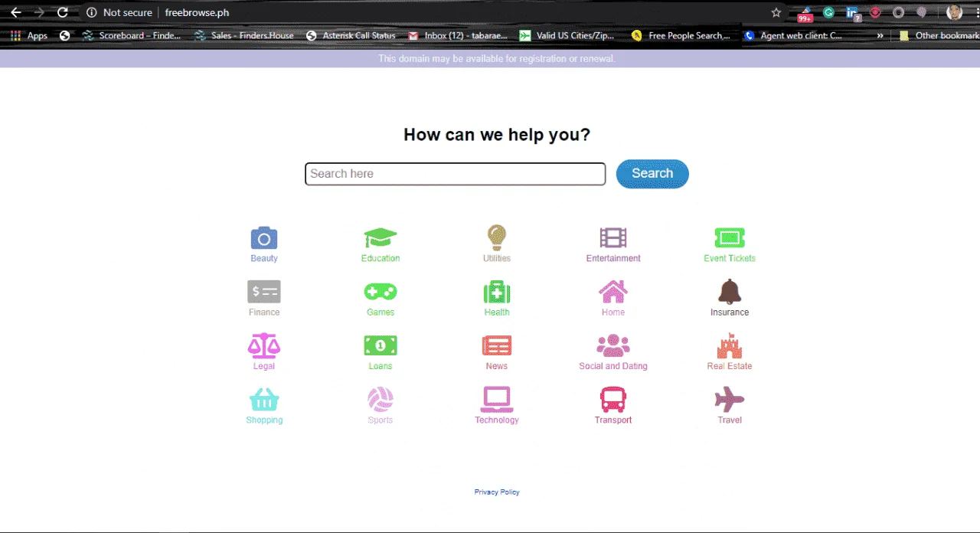The image size is (980, 533).
Task: Click the Travel text link
Action: (730, 420)
